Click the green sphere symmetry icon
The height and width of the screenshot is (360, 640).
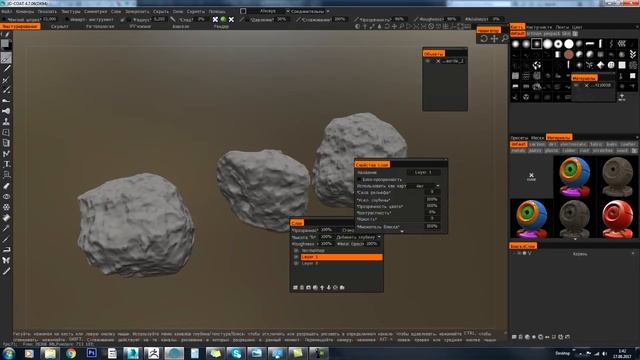click(x=223, y=19)
